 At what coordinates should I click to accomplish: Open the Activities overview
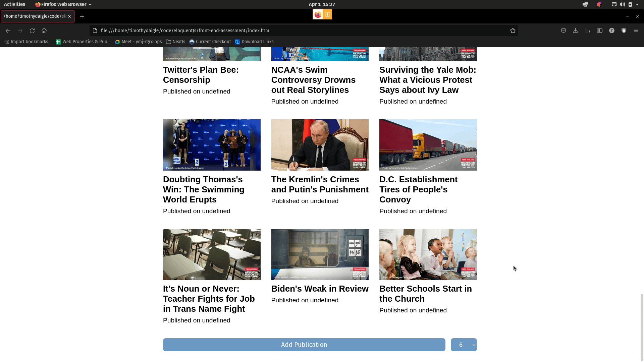coord(14,4)
